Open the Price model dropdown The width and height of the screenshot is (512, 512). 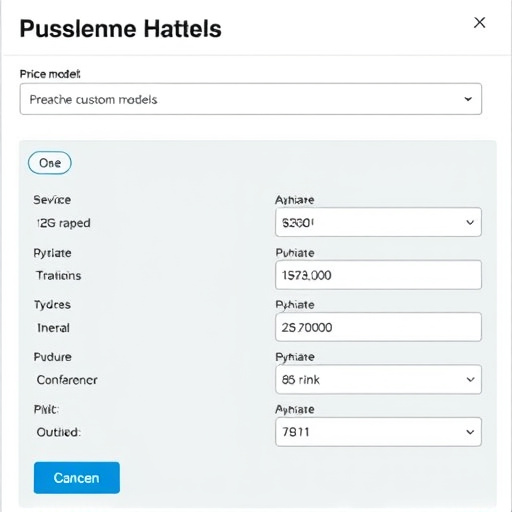click(x=251, y=99)
